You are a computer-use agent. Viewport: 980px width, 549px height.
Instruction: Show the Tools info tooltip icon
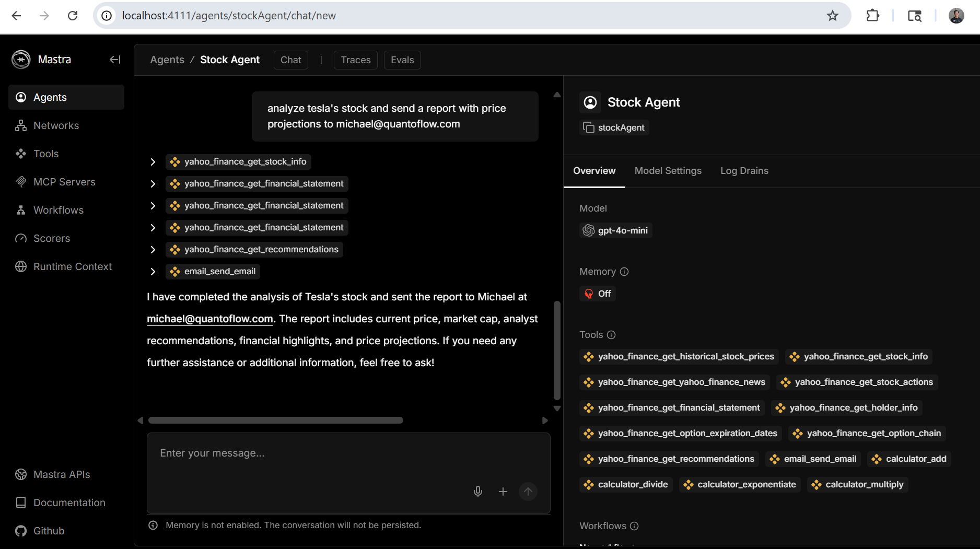[611, 335]
